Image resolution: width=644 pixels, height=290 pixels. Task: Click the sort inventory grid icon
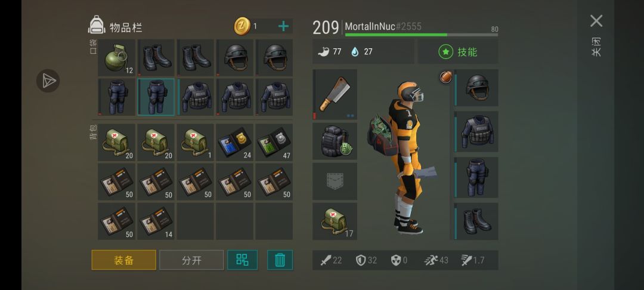[242, 260]
